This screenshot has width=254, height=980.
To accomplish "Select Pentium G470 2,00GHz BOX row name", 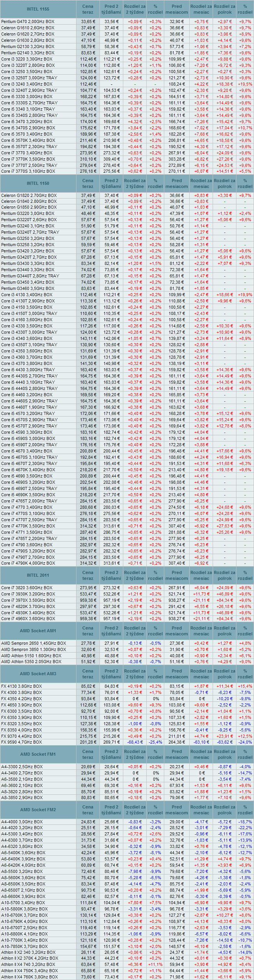I will (27, 21).
